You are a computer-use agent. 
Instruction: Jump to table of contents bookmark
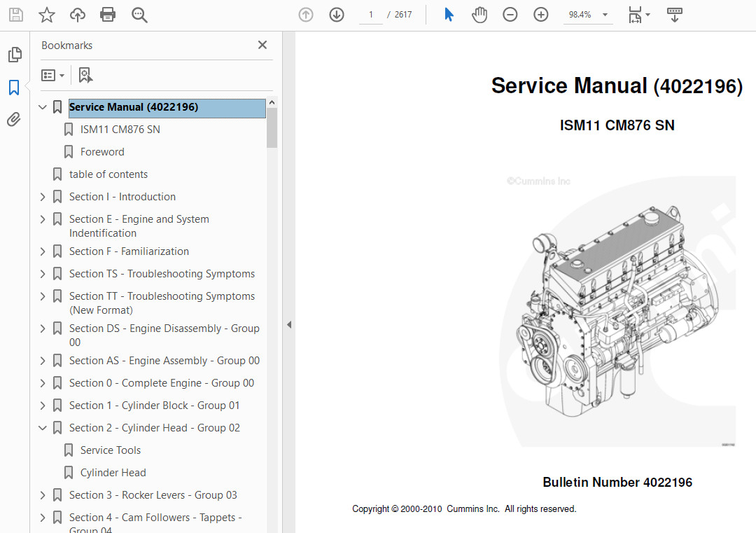tap(108, 174)
